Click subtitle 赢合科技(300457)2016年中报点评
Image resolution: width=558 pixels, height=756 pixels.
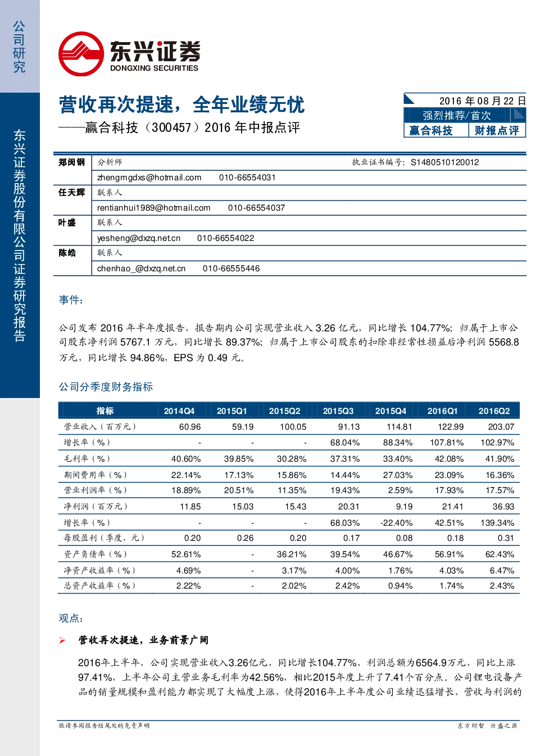tap(193, 128)
